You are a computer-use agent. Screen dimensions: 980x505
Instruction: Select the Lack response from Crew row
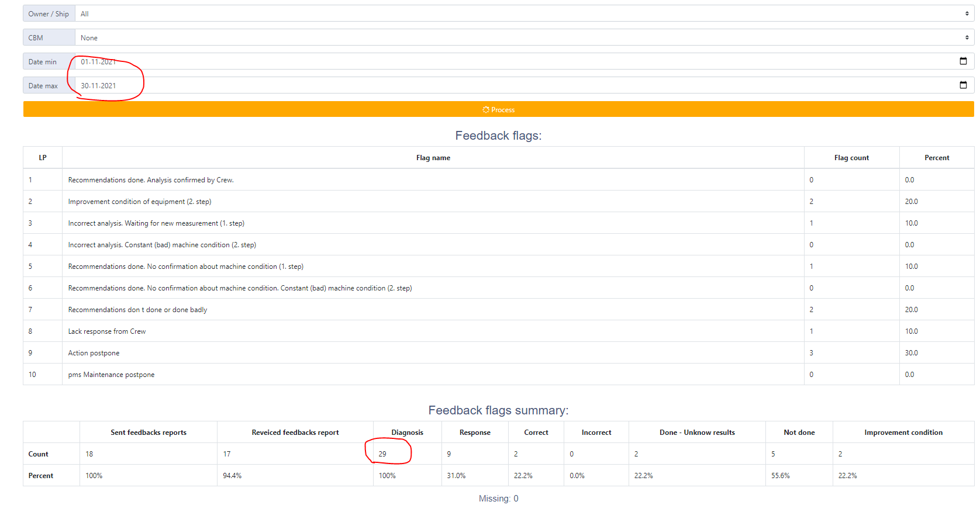[x=107, y=331]
